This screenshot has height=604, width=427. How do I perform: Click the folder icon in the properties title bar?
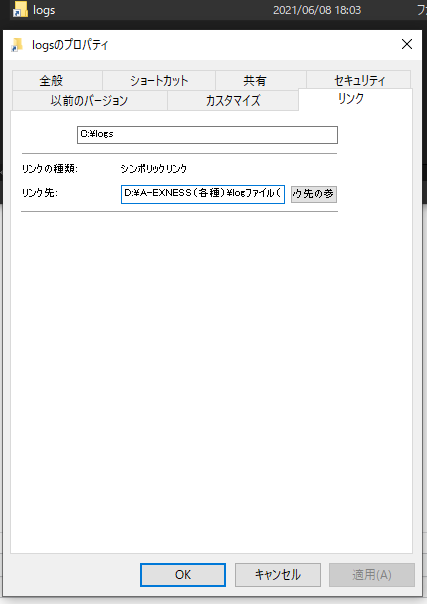17,45
